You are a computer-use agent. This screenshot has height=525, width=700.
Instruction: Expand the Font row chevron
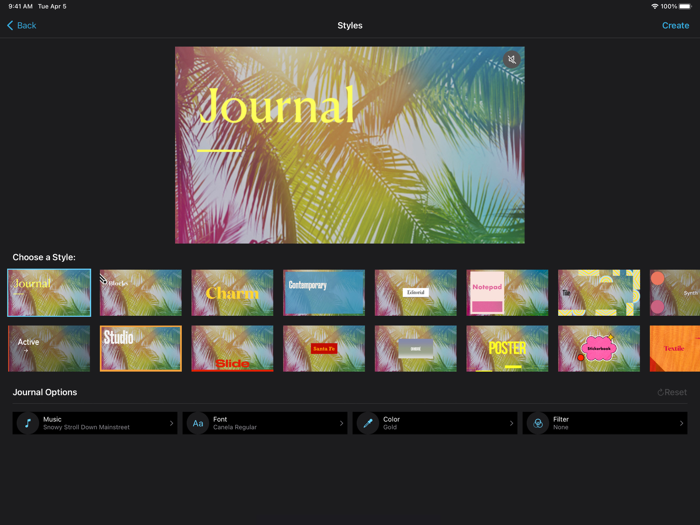342,423
